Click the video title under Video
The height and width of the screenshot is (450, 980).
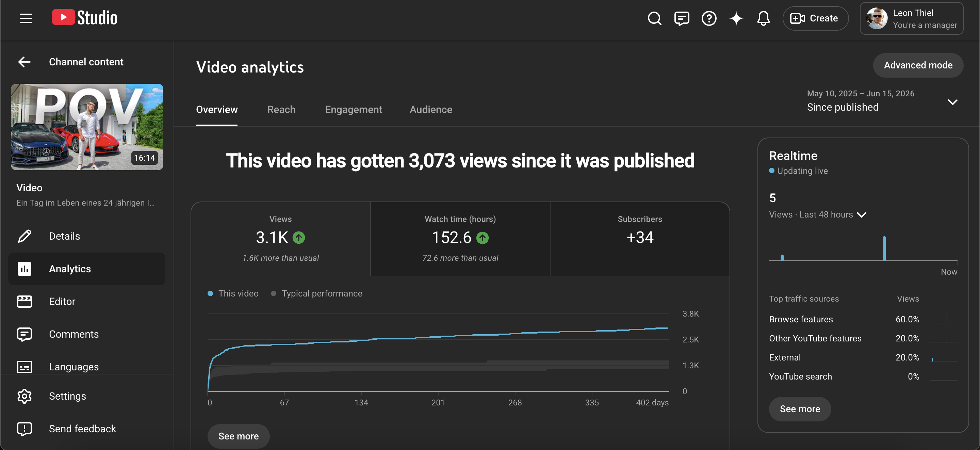click(x=86, y=203)
